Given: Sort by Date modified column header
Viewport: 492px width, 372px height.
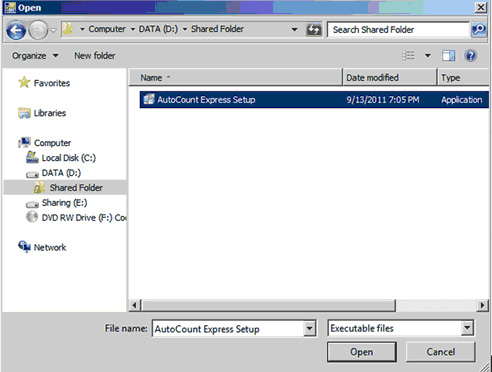Looking at the screenshot, I should pos(390,78).
